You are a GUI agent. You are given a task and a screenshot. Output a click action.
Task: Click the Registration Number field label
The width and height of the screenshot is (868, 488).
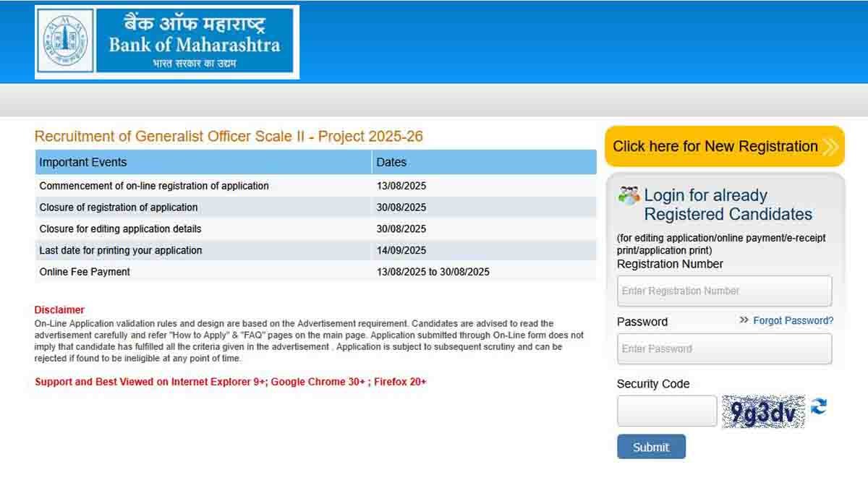[x=670, y=264]
